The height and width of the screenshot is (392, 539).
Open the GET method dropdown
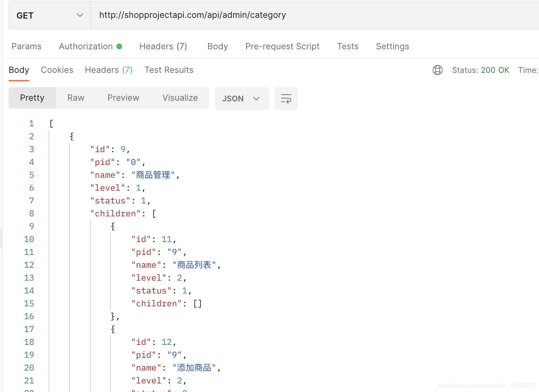point(50,15)
